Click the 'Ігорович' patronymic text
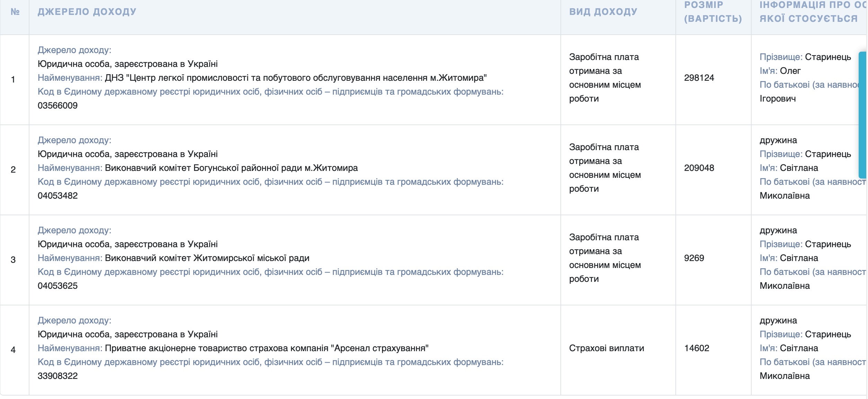The width and height of the screenshot is (868, 399). 778,98
